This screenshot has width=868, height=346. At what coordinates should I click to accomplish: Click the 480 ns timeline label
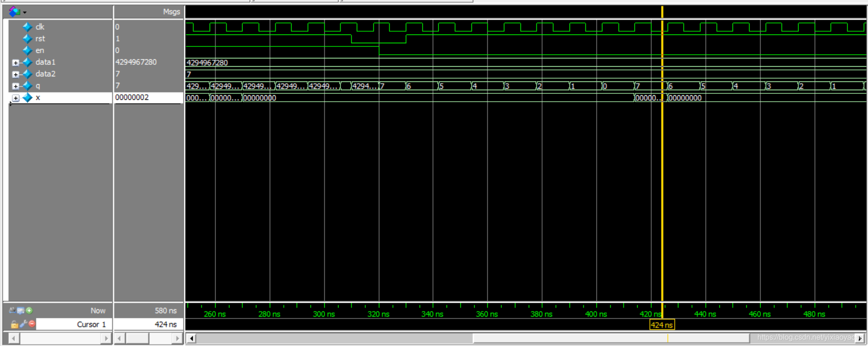click(814, 314)
